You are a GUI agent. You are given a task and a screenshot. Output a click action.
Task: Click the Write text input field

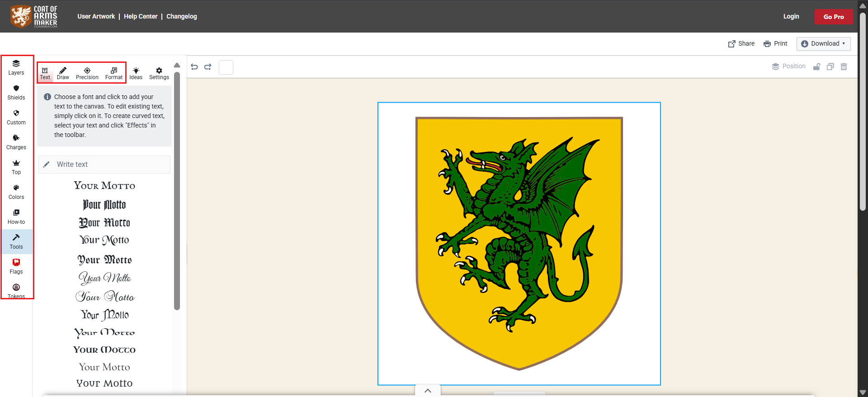(x=104, y=165)
